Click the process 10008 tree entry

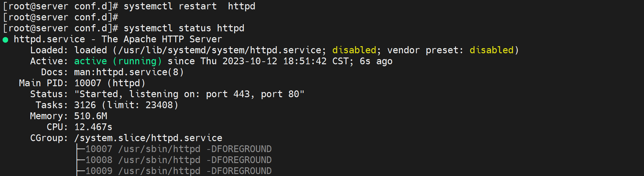tap(178, 160)
